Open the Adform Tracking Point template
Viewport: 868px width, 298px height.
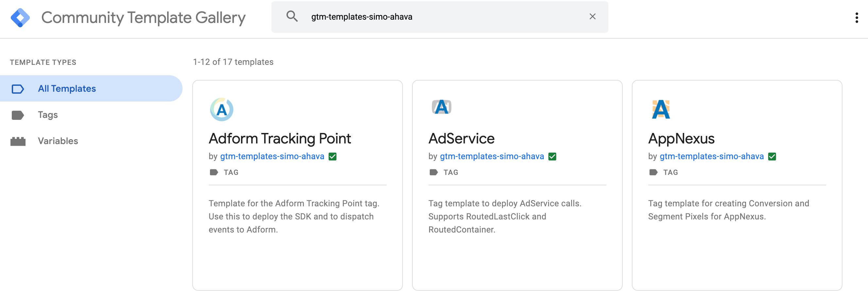[x=280, y=139]
